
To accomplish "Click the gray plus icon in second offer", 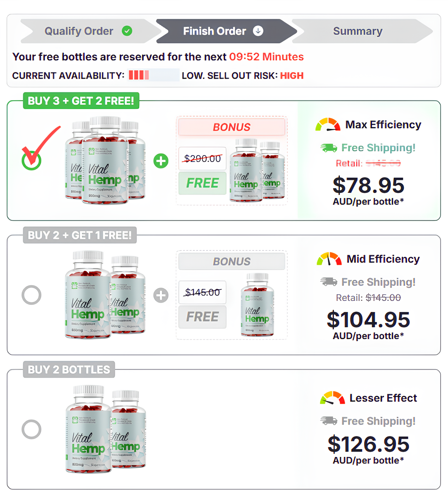I will pos(161,295).
